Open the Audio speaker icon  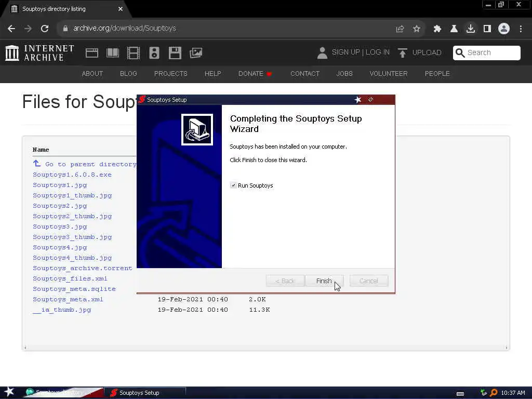[154, 53]
